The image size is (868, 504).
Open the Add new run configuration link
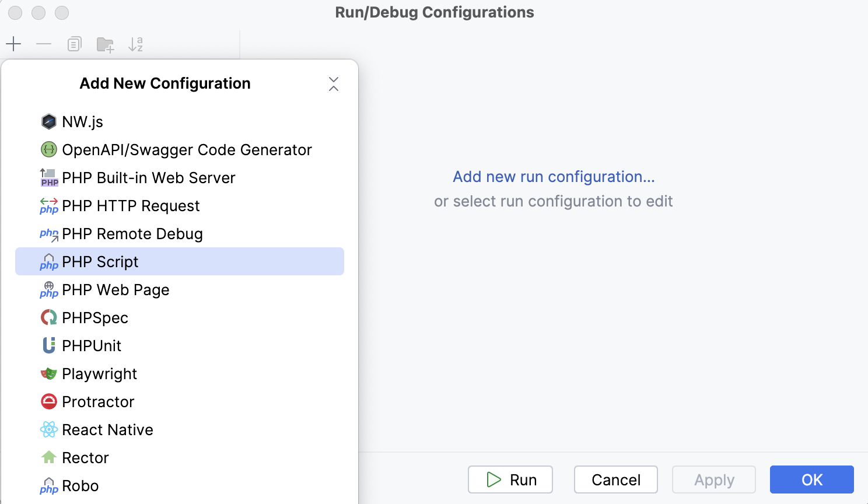pyautogui.click(x=553, y=177)
